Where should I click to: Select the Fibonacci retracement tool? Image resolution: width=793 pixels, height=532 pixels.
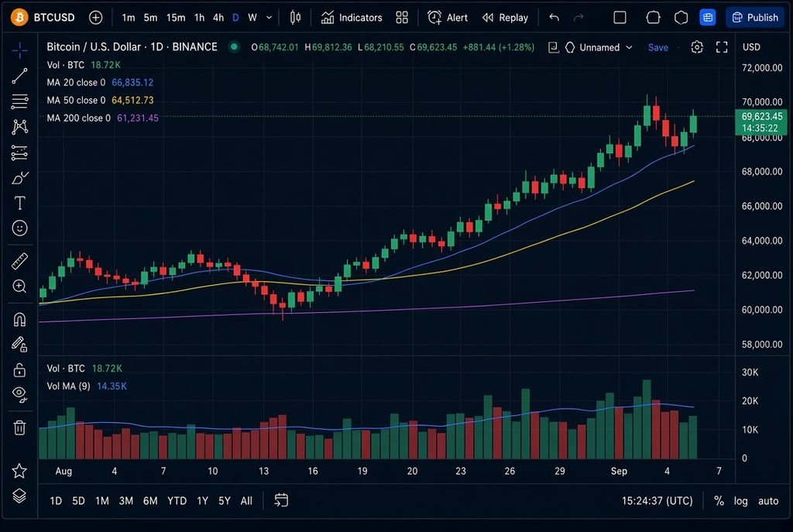pos(19,101)
